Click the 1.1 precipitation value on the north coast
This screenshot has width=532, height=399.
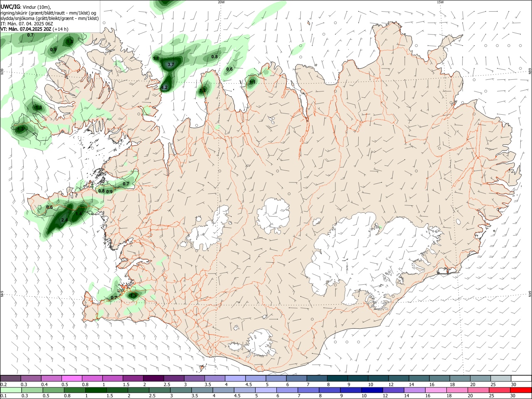point(252,82)
